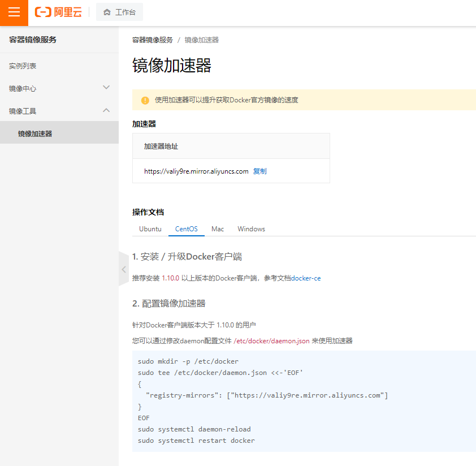
Task: Switch to the Windows tab
Action: click(x=252, y=228)
